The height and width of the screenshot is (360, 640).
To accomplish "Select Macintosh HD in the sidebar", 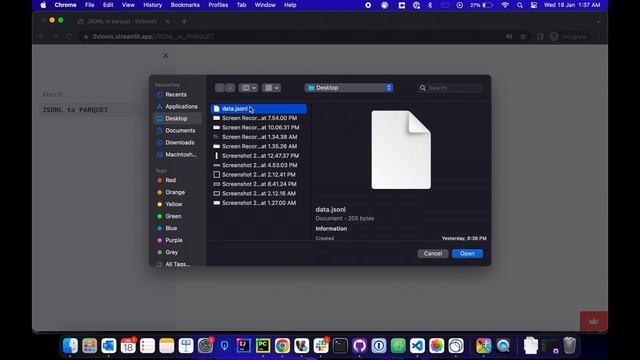I will click(176, 155).
